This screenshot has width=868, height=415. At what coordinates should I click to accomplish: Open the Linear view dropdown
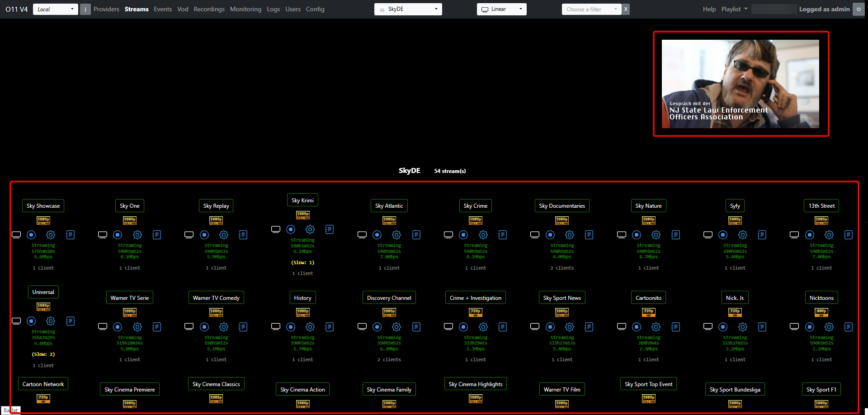[x=502, y=9]
